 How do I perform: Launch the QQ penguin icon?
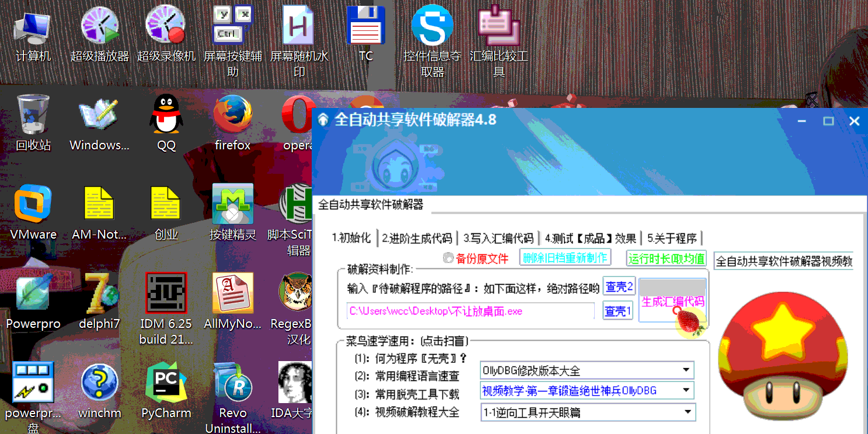(166, 124)
